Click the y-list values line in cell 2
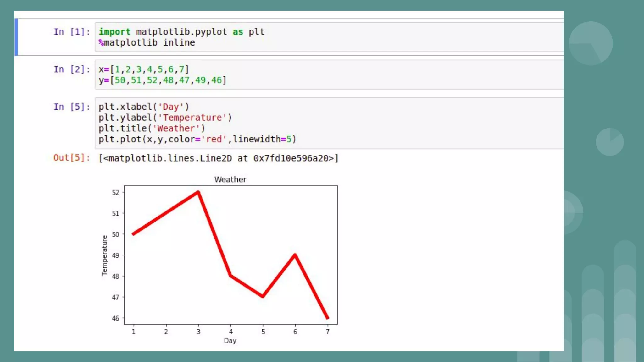Image resolution: width=644 pixels, height=362 pixels. click(x=162, y=80)
